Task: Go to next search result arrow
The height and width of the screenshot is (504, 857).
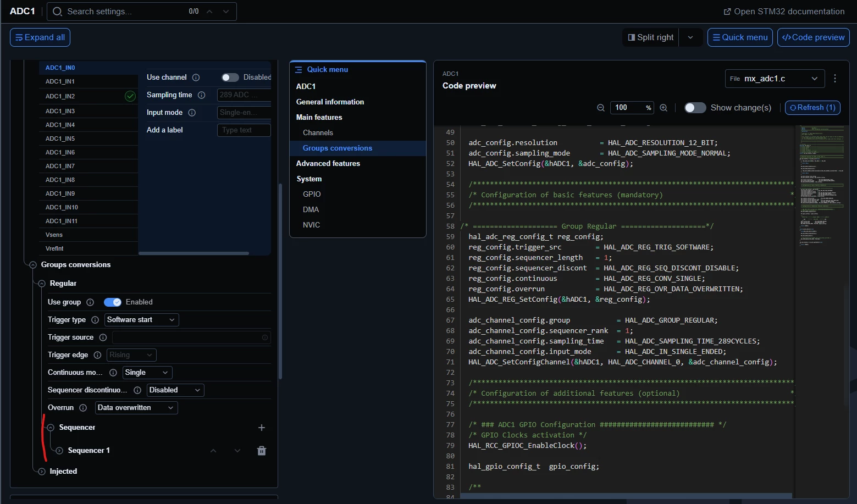Action: 226,12
